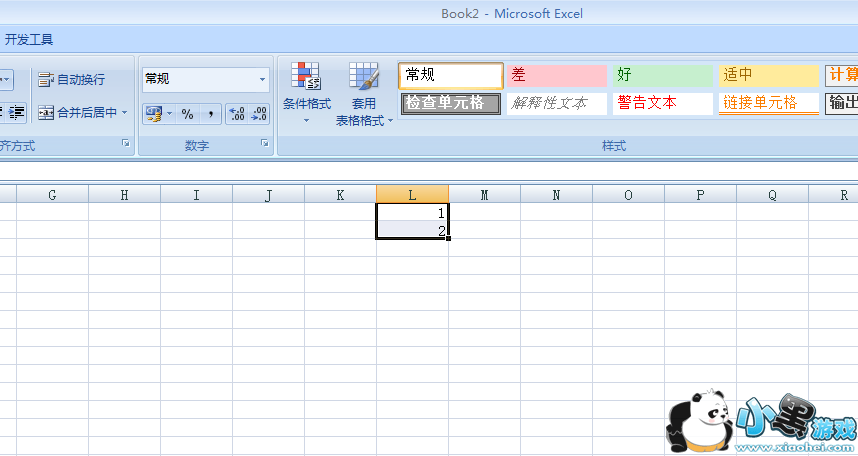Select column M header

[x=484, y=194]
